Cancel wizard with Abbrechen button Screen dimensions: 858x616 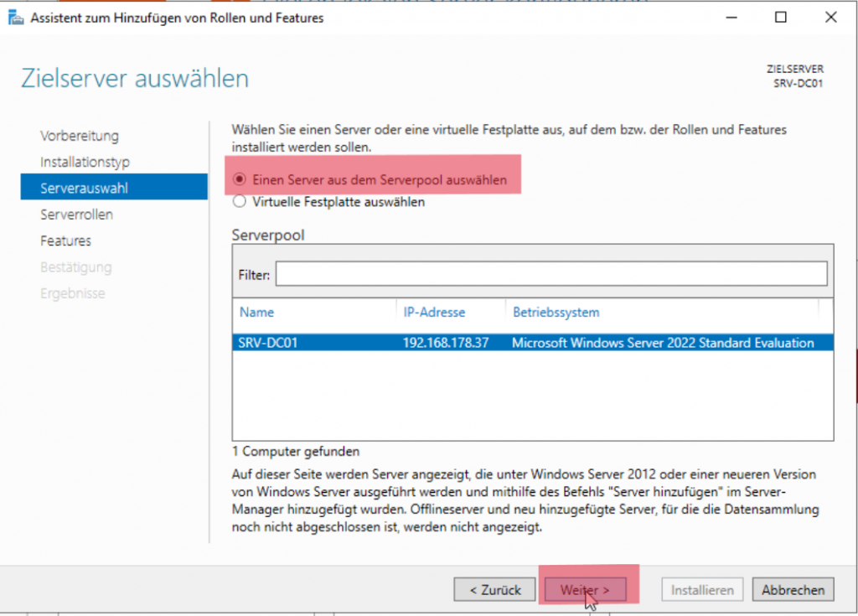coord(793,590)
